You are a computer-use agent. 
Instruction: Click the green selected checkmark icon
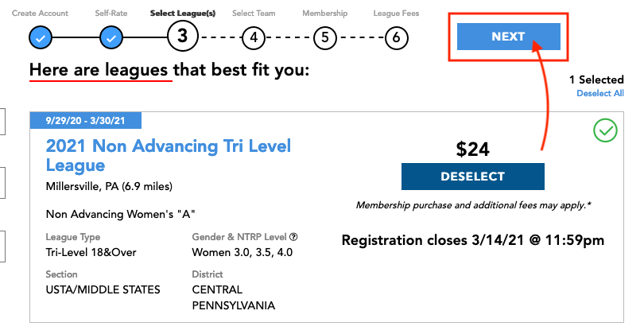click(x=606, y=131)
